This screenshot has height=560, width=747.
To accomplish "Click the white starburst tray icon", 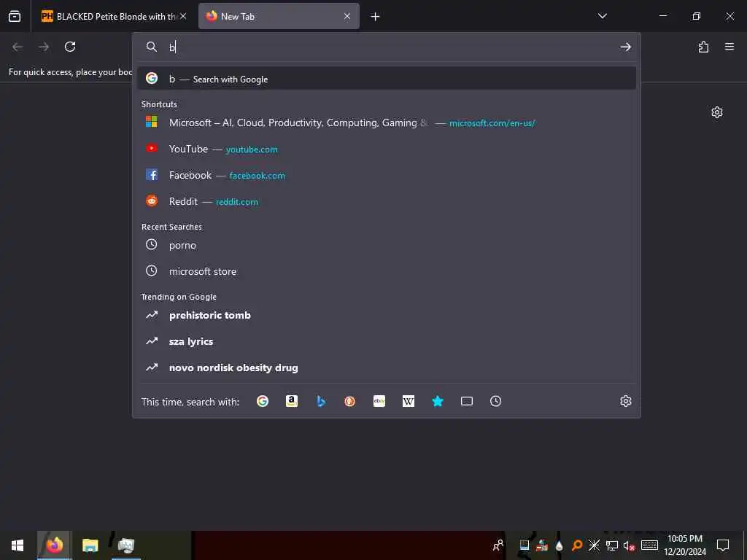I will (x=594, y=545).
